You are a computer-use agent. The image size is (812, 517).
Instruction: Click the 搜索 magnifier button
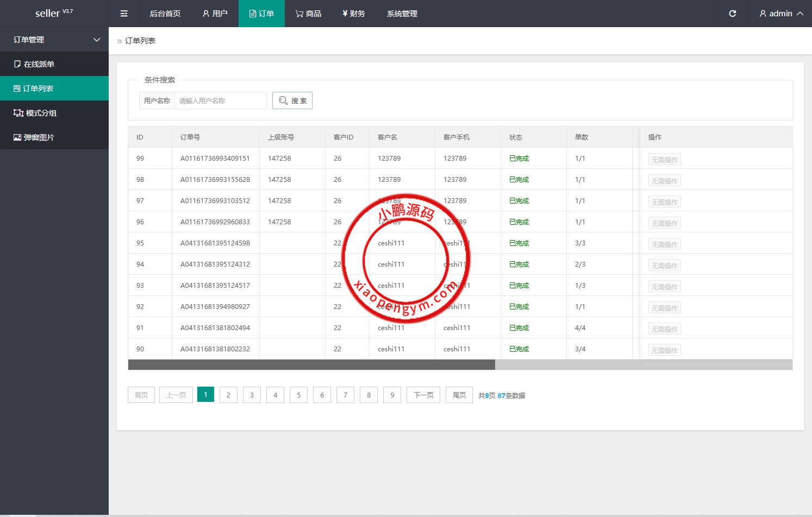tap(292, 100)
